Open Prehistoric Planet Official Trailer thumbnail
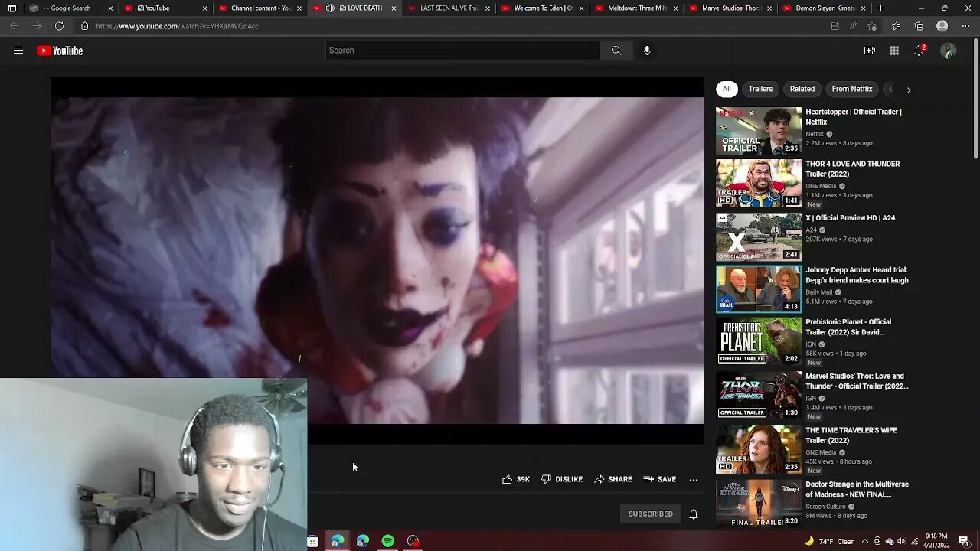 pos(759,341)
